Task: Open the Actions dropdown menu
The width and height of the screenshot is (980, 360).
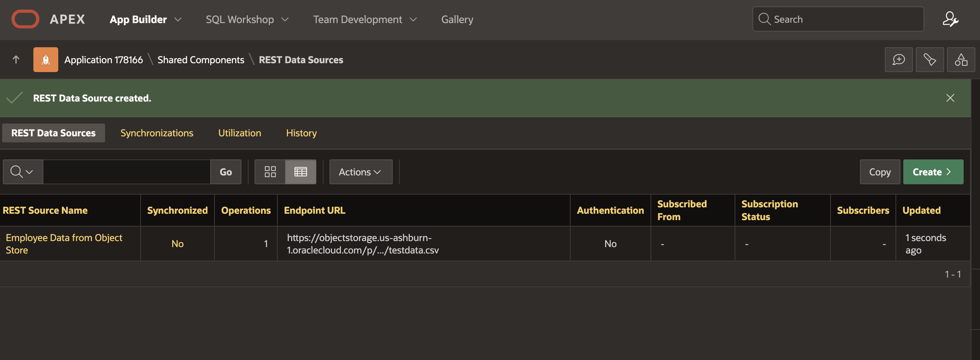Action: [x=360, y=172]
